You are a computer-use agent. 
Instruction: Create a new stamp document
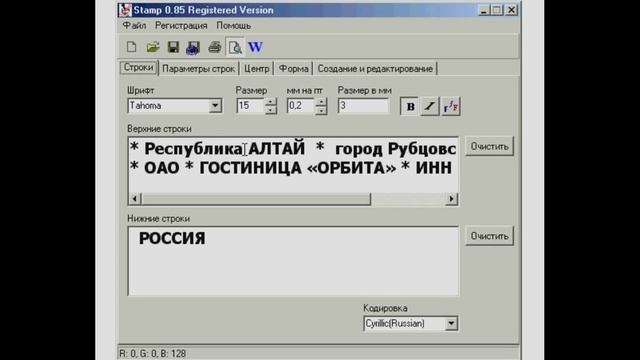pos(131,47)
